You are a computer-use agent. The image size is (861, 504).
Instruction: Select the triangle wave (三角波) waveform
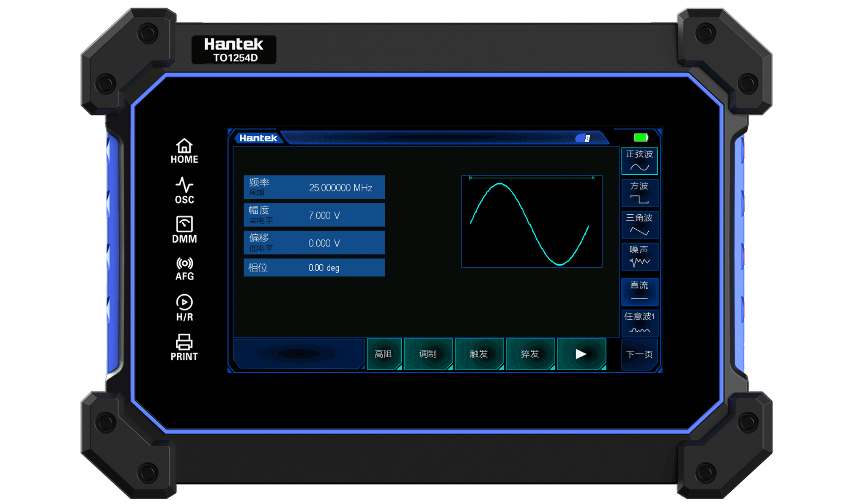(x=639, y=225)
